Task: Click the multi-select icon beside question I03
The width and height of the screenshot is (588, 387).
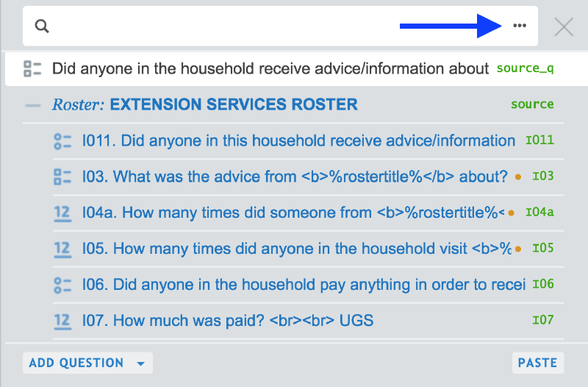Action: 62,177
